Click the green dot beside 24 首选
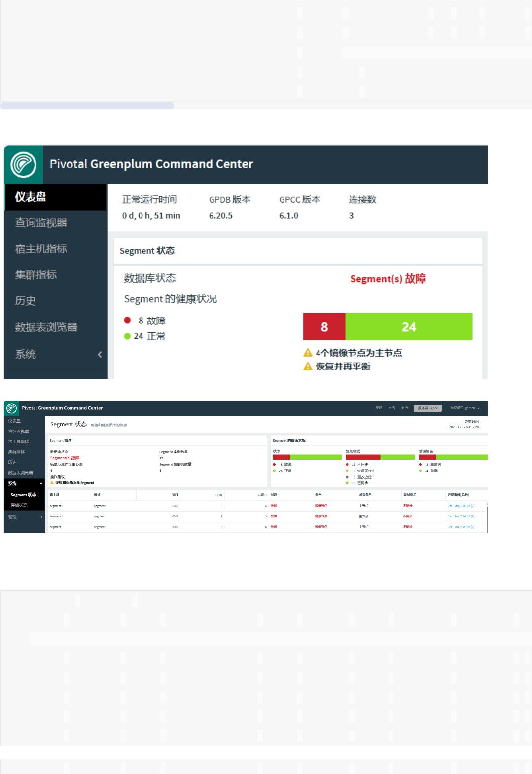Image resolution: width=532 pixels, height=774 pixels. [x=421, y=471]
